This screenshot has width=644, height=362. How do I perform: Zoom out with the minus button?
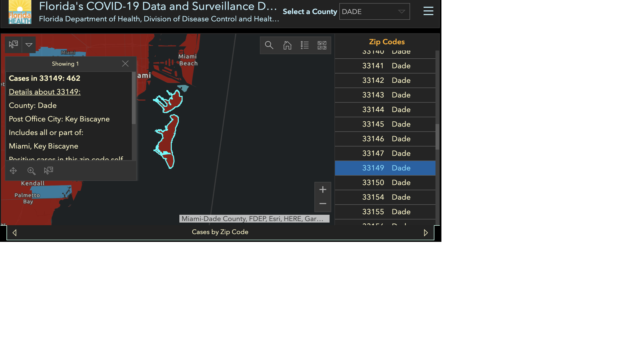pyautogui.click(x=322, y=204)
